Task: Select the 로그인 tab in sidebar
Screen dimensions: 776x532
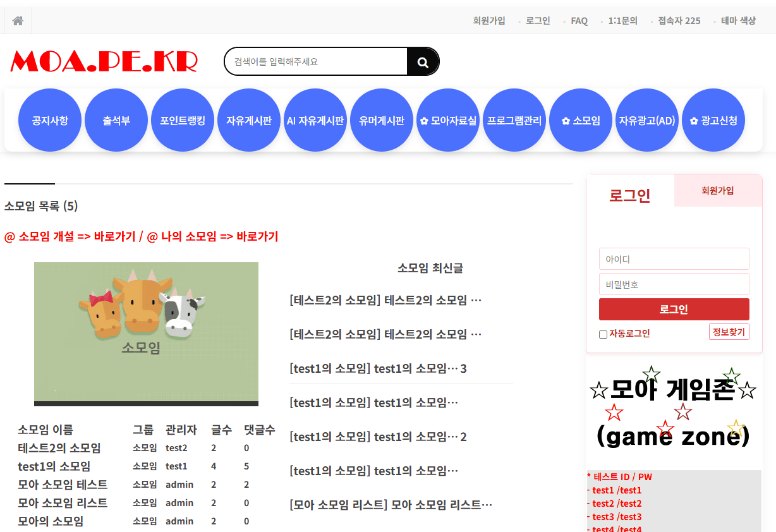Action: tap(629, 195)
